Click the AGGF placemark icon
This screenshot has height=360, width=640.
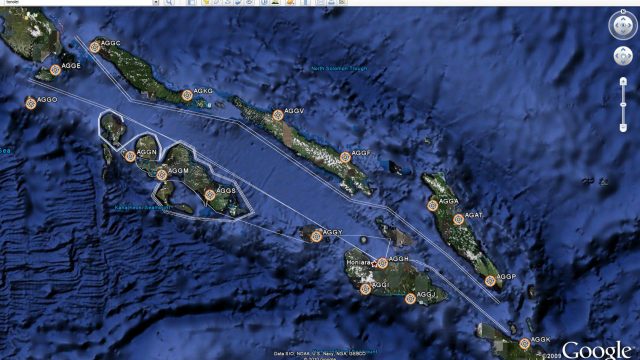click(345, 157)
